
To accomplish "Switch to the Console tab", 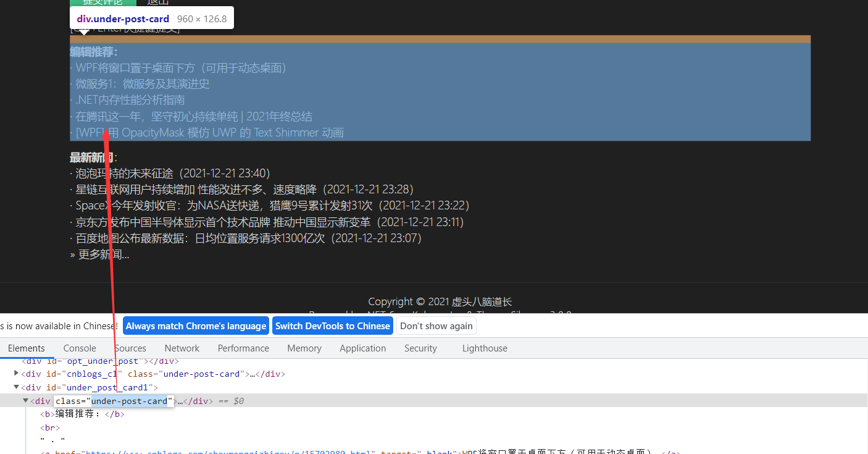I will [x=80, y=348].
